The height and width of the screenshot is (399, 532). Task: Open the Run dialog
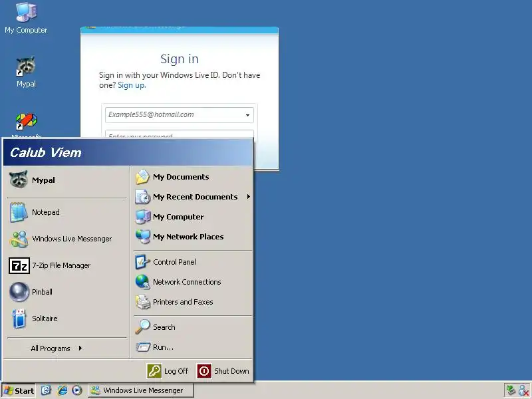tap(193, 347)
